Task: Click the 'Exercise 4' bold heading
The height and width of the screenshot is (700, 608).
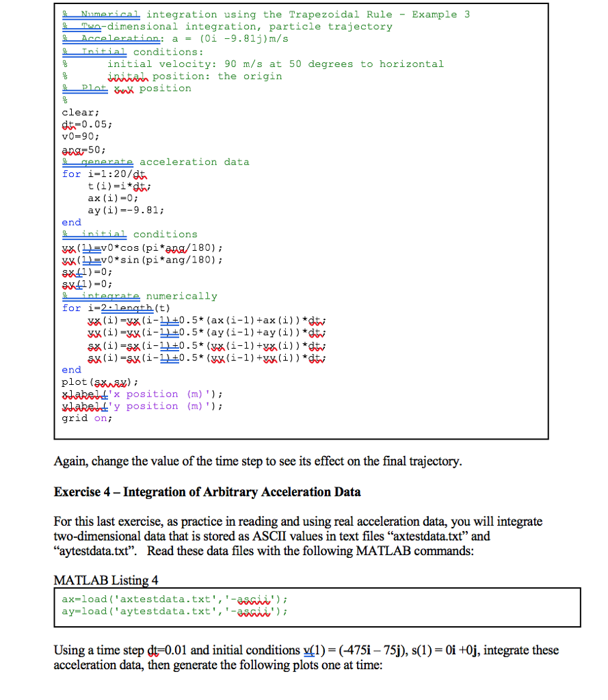Action: (x=207, y=492)
